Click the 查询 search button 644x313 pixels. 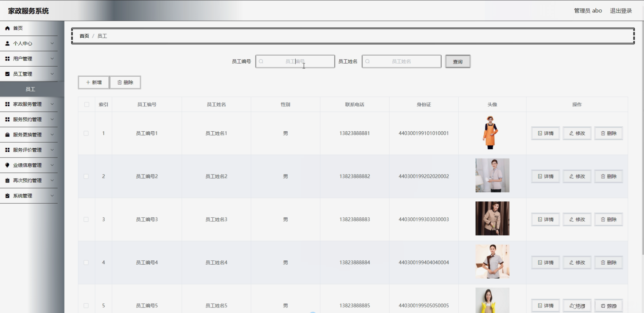458,61
